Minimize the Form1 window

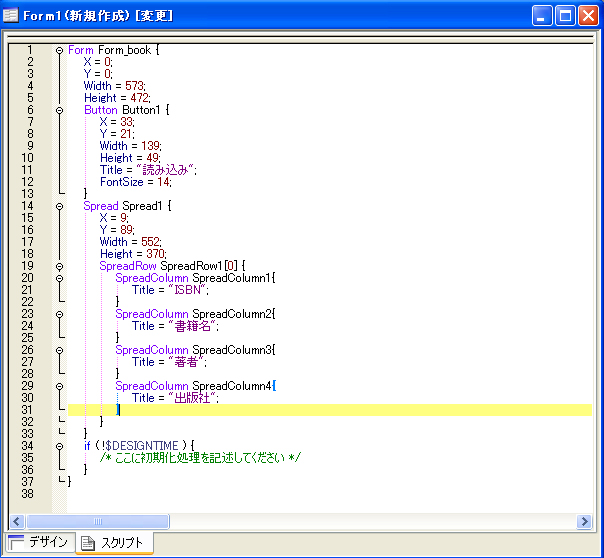click(x=542, y=16)
